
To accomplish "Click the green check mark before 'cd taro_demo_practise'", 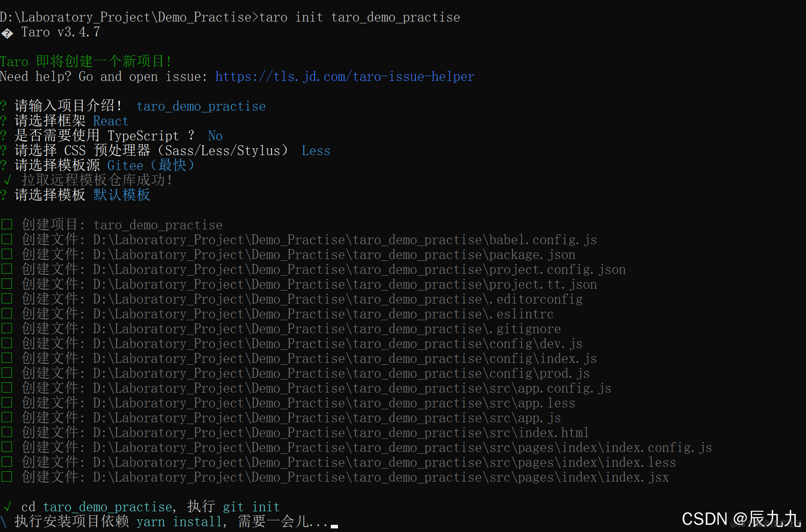I will 7,507.
